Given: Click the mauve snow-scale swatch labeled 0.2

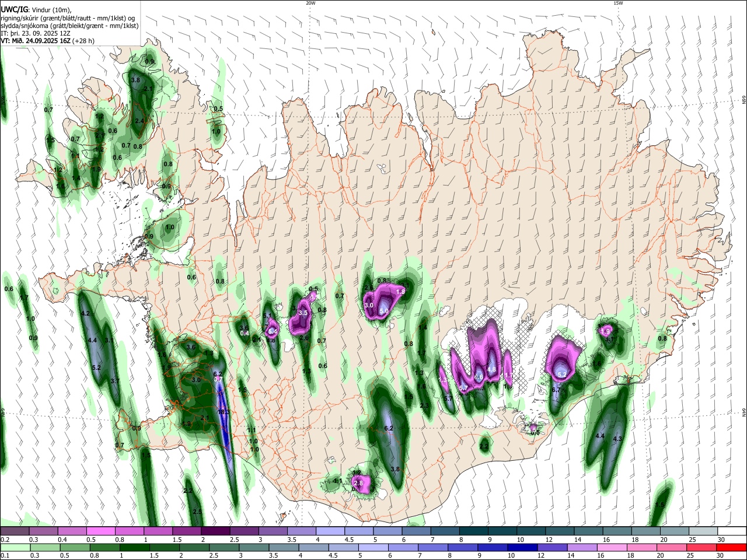Looking at the screenshot, I should point(15,531).
